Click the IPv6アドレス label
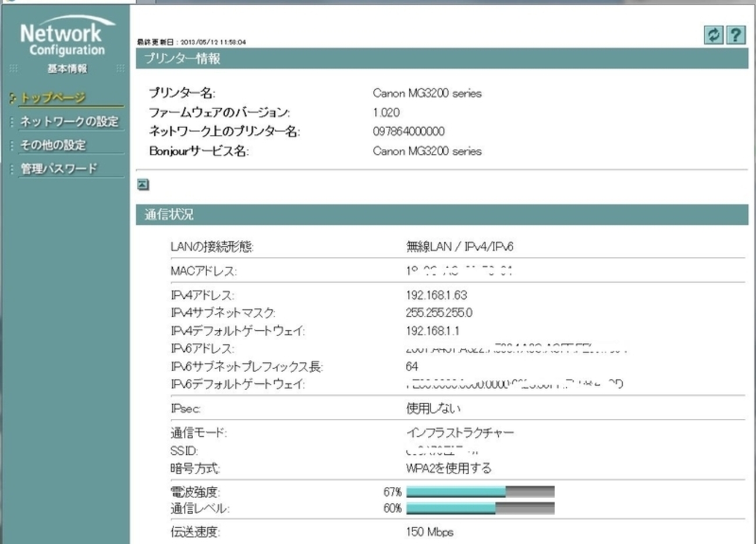Image resolution: width=756 pixels, height=544 pixels. [x=203, y=348]
